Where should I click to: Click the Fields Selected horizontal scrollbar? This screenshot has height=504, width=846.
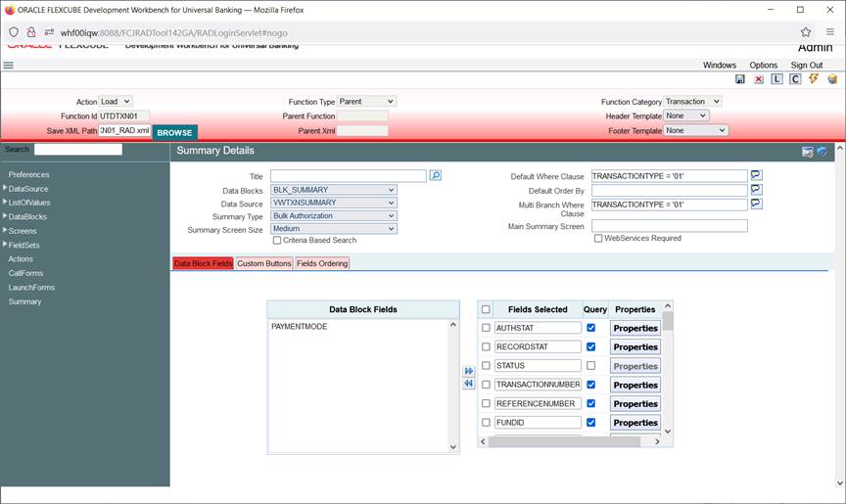coord(564,441)
